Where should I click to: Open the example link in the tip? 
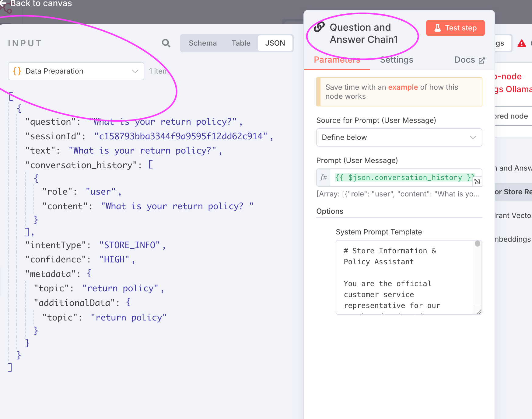point(403,87)
